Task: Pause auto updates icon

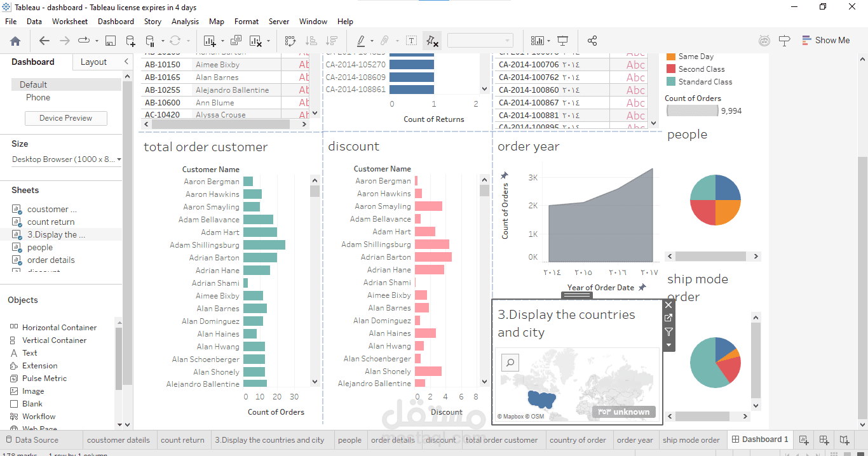Action: coord(150,41)
